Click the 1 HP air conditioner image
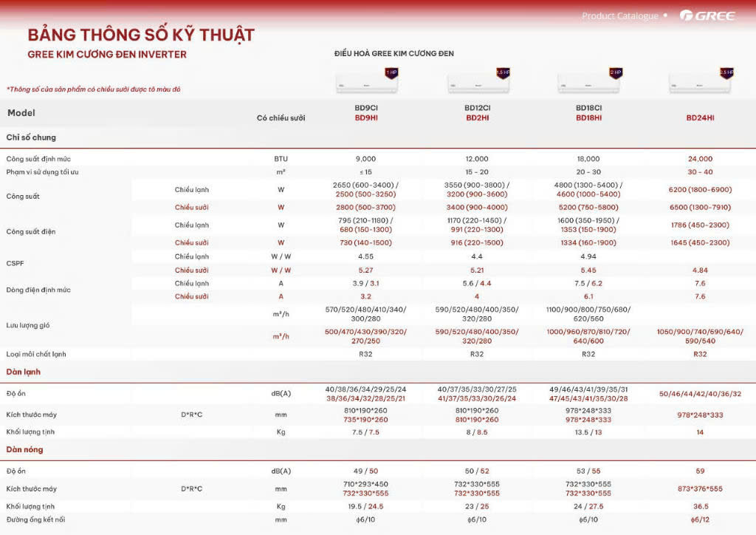Screen dimensions: 756x535 pos(367,81)
